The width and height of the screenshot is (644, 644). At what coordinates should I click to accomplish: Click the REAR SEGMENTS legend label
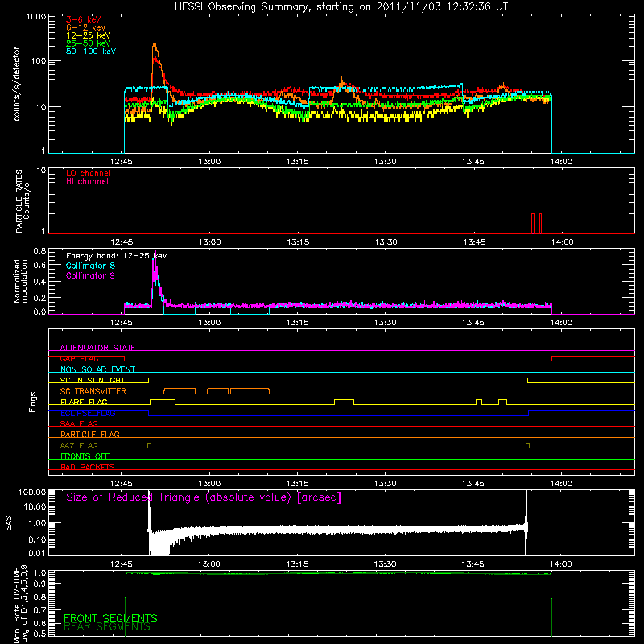[107, 627]
